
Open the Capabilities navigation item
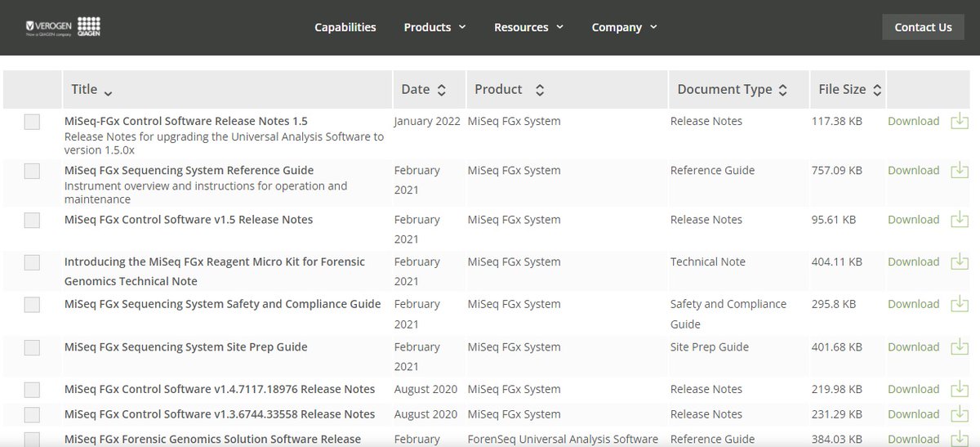point(345,27)
